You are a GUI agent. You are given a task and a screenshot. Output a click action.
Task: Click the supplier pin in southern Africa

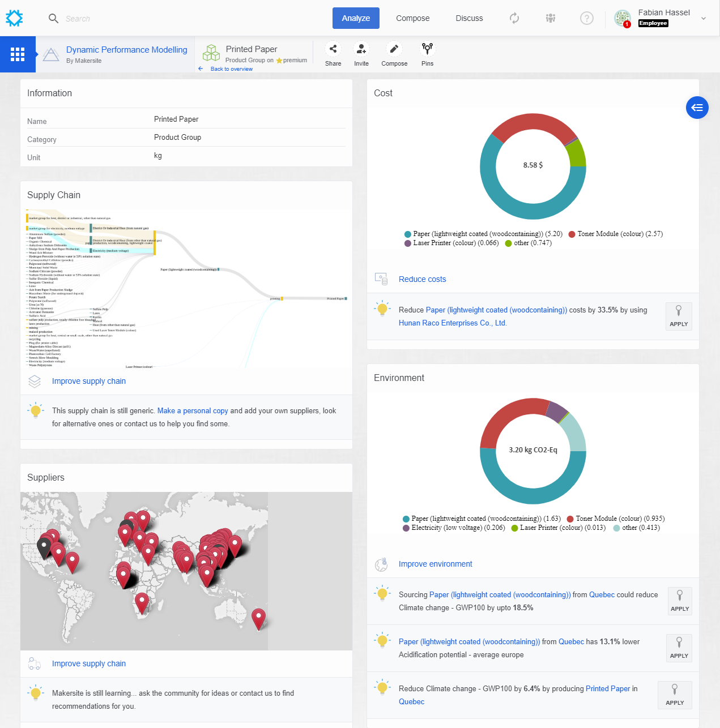[x=142, y=603]
